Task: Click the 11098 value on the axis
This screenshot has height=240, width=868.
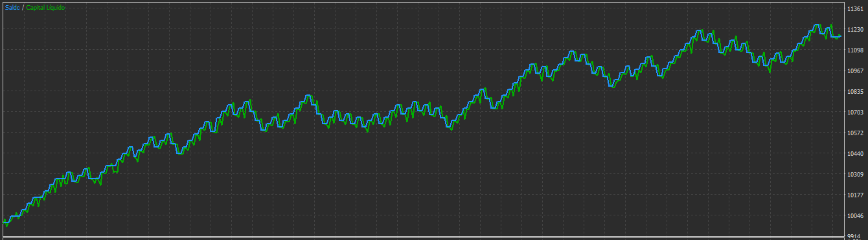Action: 856,50
